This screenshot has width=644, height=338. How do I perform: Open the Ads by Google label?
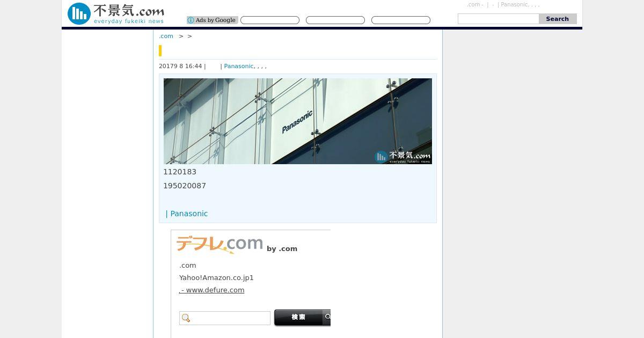(213, 20)
